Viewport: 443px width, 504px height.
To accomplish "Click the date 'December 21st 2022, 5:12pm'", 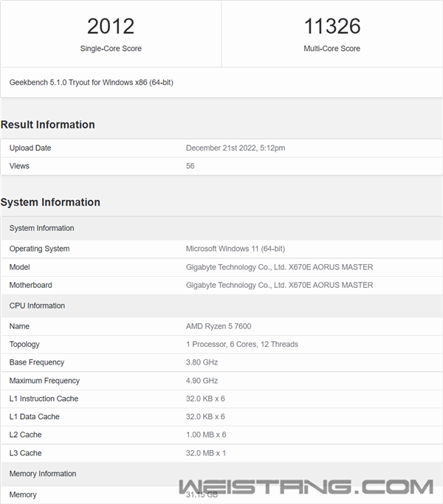I will pos(236,148).
